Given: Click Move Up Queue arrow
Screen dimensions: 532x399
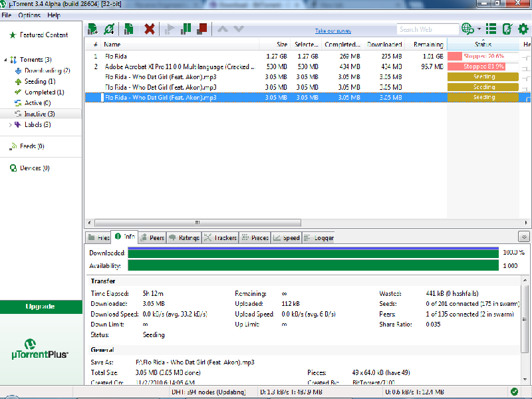Looking at the screenshot, I should (x=223, y=29).
